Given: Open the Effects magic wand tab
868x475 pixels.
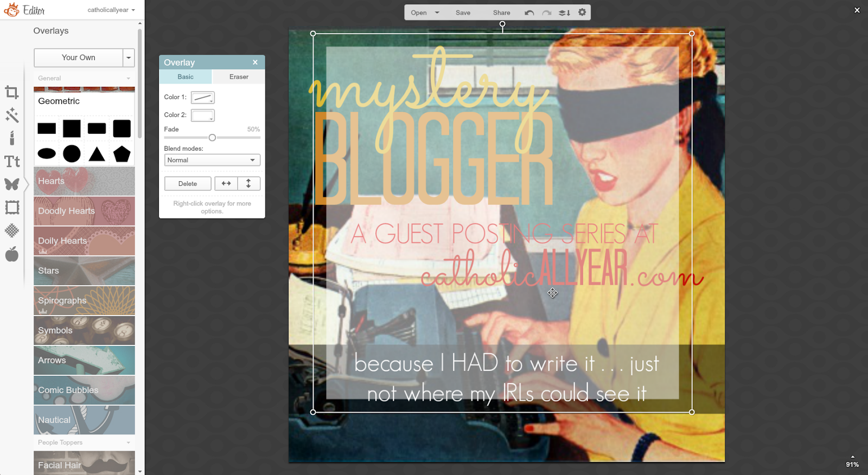Looking at the screenshot, I should tap(11, 115).
